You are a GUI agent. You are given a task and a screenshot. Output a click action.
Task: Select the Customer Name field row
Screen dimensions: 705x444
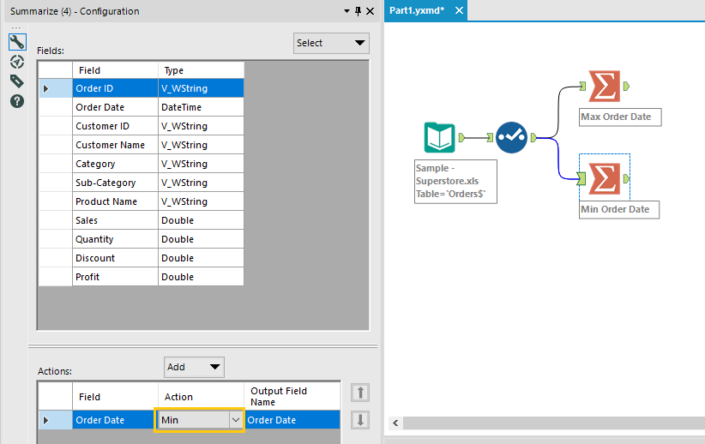(141, 145)
